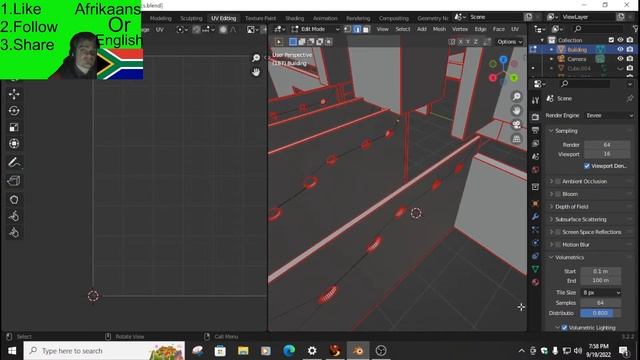Screen dimensions: 640x360
Task: Switch to the UV Editing workspace tab
Action: tap(223, 18)
